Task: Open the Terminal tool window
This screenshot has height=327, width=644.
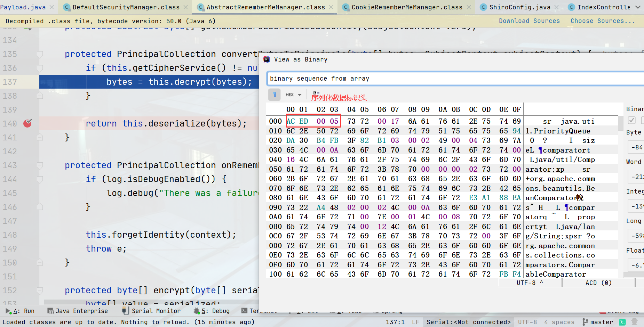Action: pos(259,311)
